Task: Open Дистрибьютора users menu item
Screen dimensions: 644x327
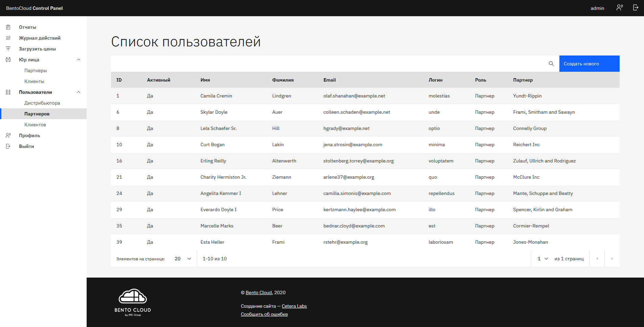Action: click(42, 103)
